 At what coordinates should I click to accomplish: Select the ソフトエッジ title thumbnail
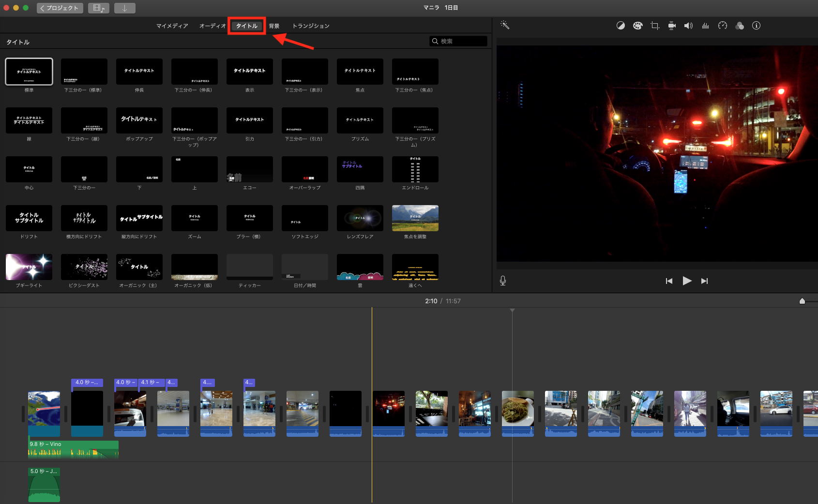coord(305,218)
